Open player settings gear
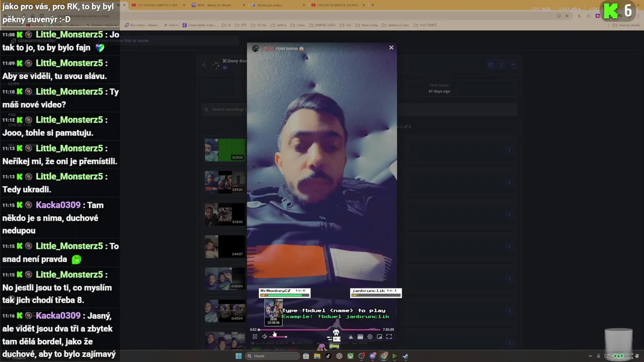 [370, 337]
